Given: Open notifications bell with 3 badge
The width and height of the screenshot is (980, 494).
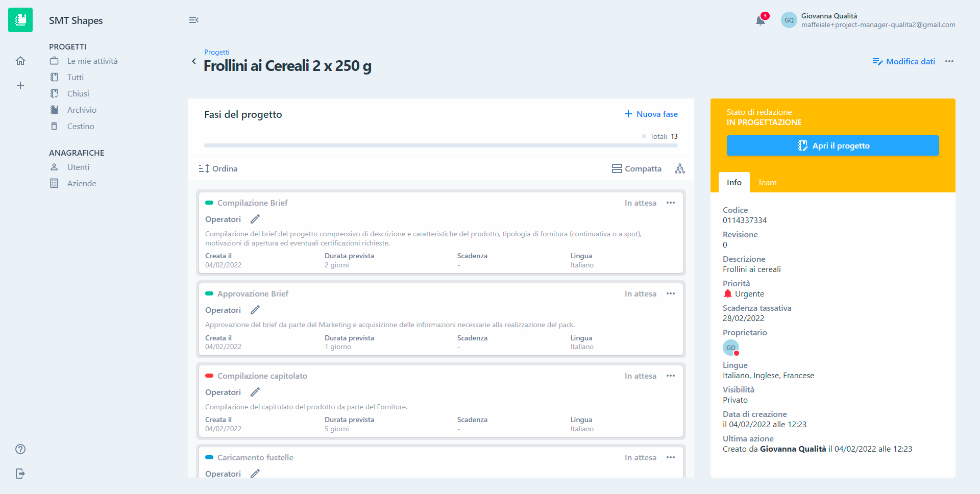Looking at the screenshot, I should 761,19.
